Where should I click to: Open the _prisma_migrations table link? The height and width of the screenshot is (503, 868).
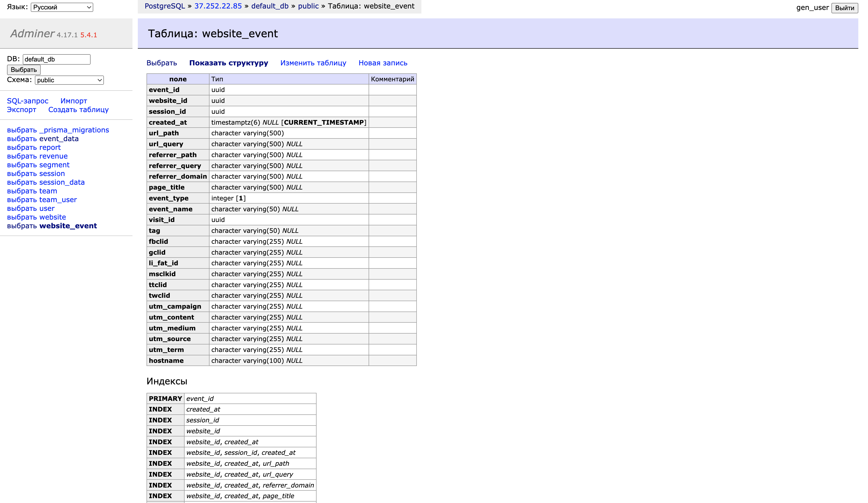(74, 130)
